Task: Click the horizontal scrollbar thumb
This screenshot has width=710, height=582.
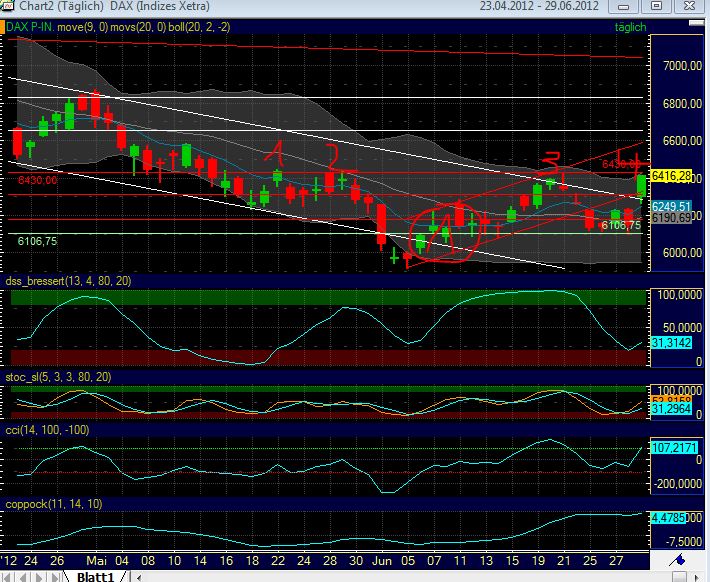Action: click(679, 577)
